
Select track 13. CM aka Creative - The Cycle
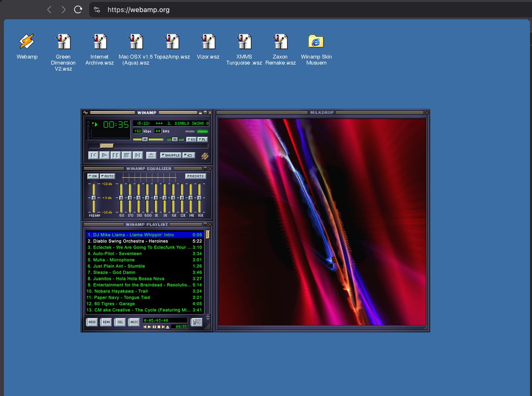coord(145,310)
